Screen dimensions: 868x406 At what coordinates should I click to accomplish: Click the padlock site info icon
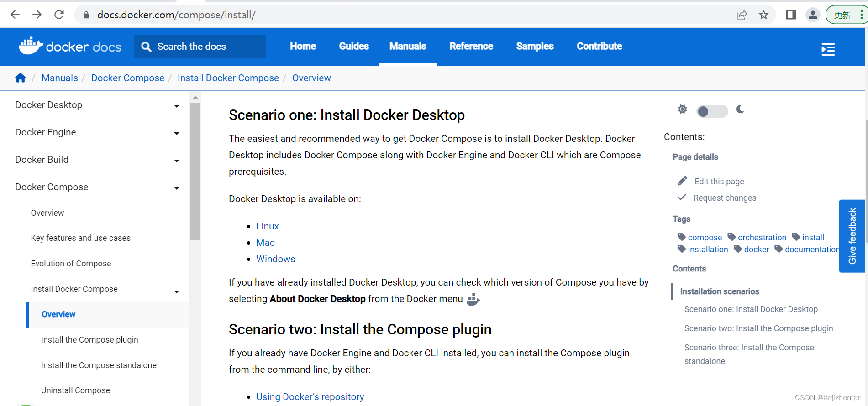click(86, 15)
